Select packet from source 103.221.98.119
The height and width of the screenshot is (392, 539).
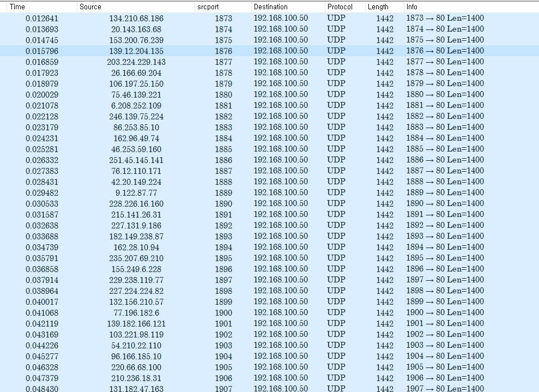[x=269, y=334]
